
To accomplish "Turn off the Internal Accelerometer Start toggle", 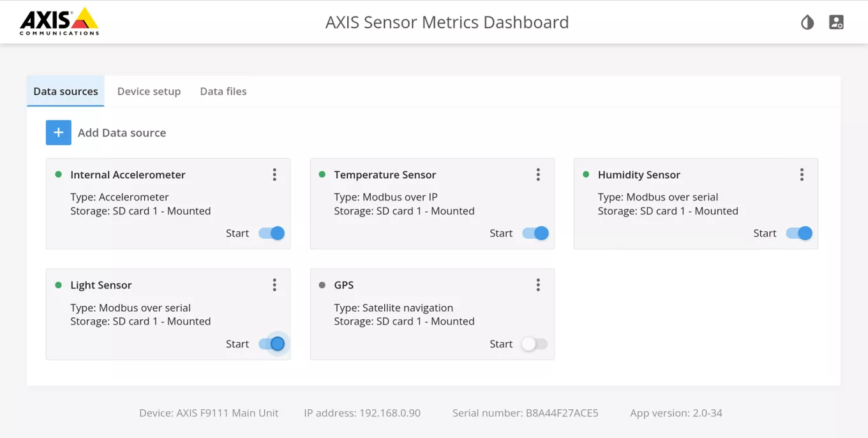I will pos(272,233).
